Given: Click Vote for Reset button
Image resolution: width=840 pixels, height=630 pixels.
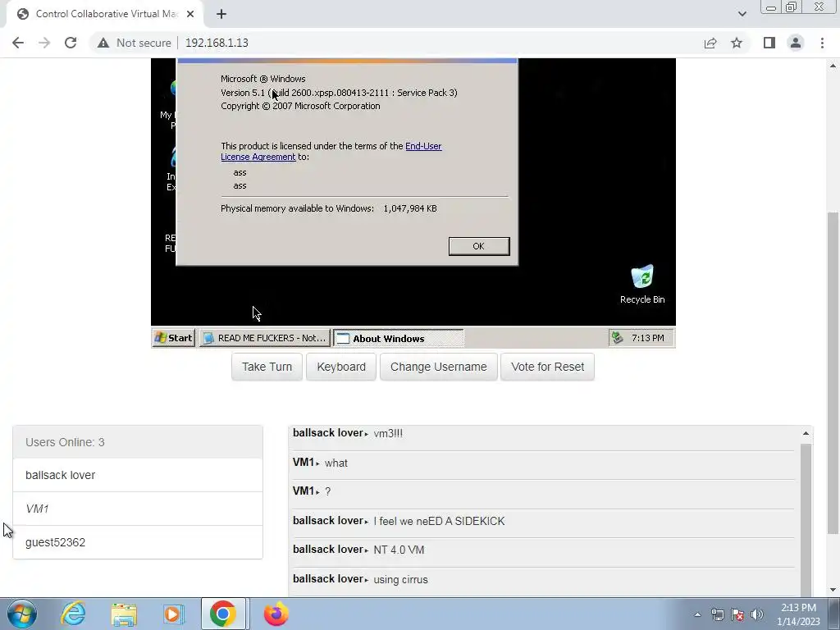Looking at the screenshot, I should pos(547,367).
